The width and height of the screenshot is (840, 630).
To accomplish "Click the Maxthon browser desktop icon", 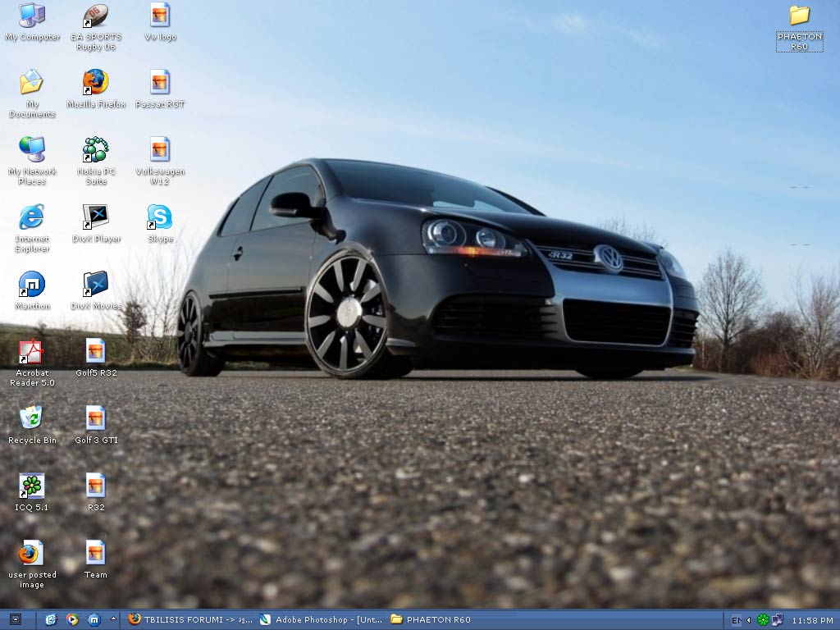I will (x=32, y=285).
